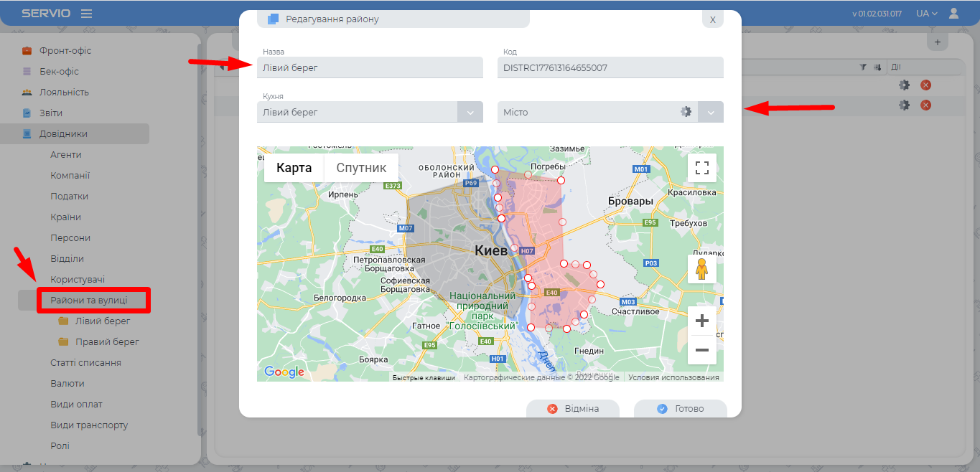The image size is (980, 472).
Task: Click the Street View pegman icon
Action: point(701,270)
